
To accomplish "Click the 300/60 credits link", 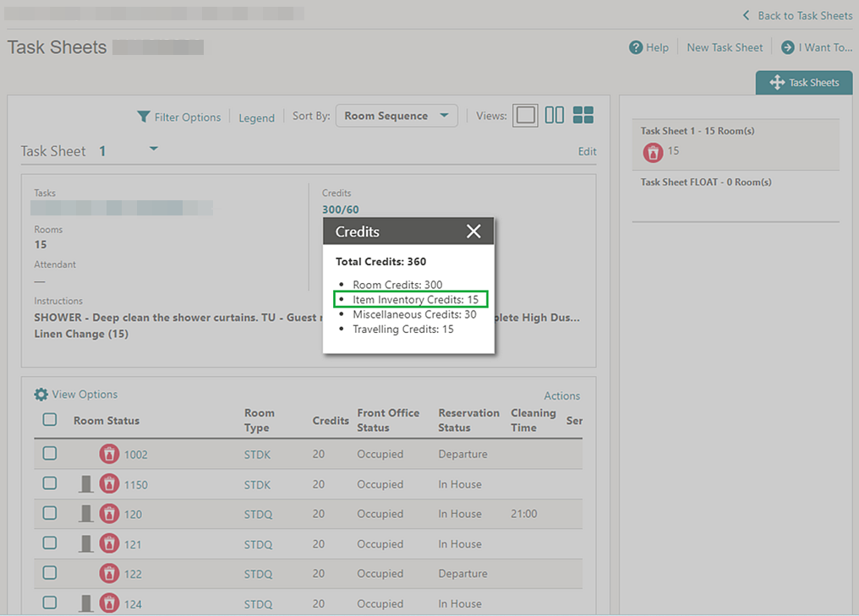I will pyautogui.click(x=340, y=210).
